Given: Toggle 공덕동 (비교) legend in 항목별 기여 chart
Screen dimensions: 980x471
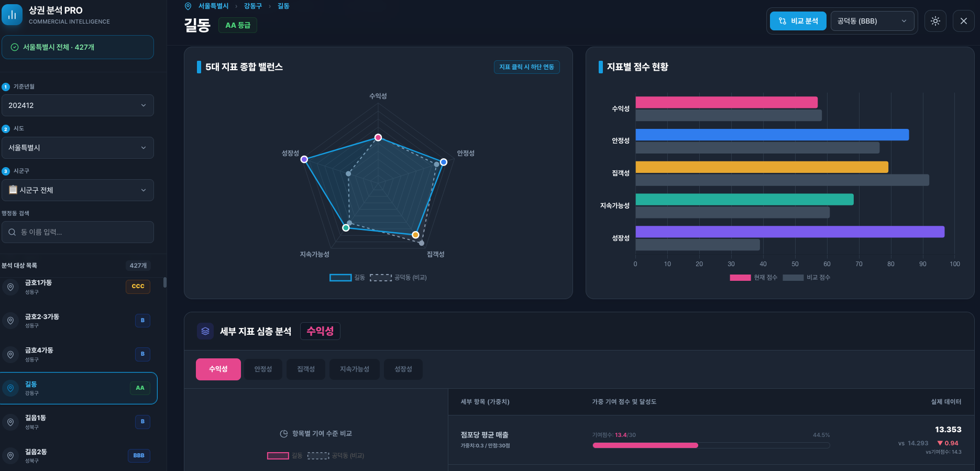Looking at the screenshot, I should (x=336, y=456).
